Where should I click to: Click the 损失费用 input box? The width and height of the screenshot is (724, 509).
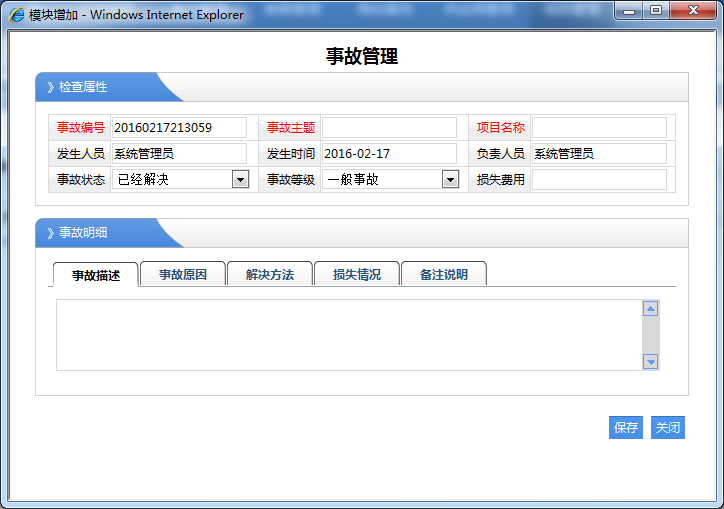click(x=599, y=180)
